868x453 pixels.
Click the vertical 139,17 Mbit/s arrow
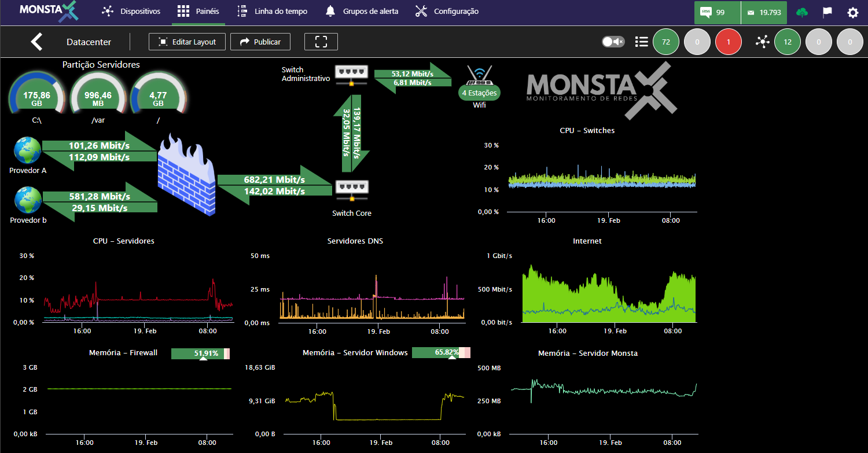click(x=357, y=133)
